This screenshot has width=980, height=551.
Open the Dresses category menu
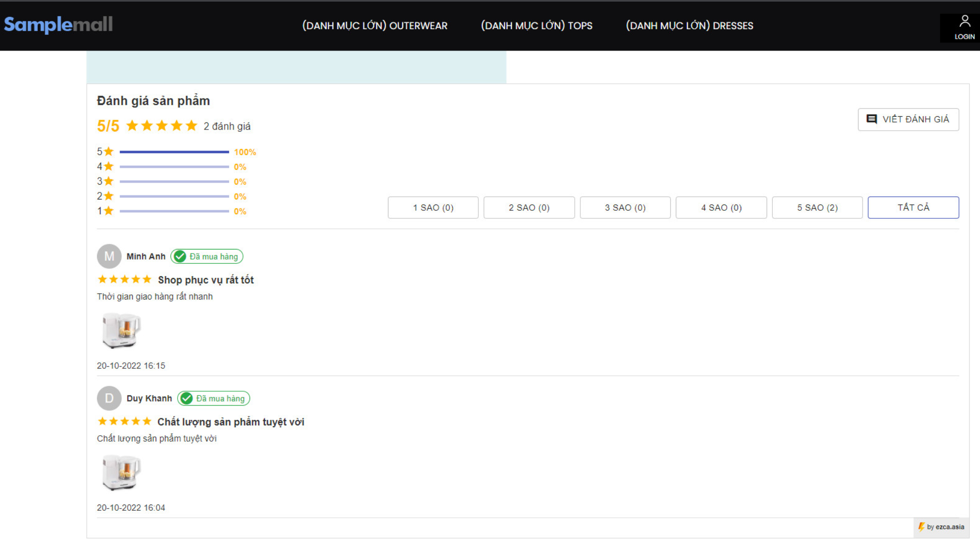point(689,26)
